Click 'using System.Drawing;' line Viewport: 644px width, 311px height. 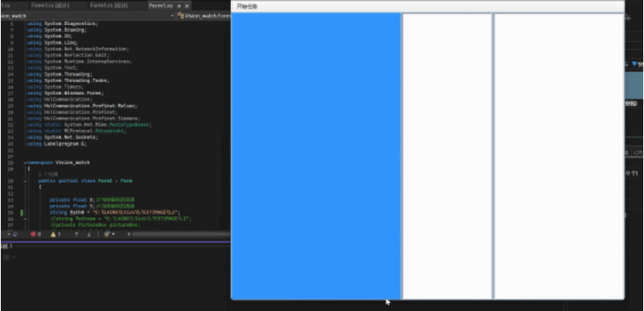pyautogui.click(x=56, y=30)
